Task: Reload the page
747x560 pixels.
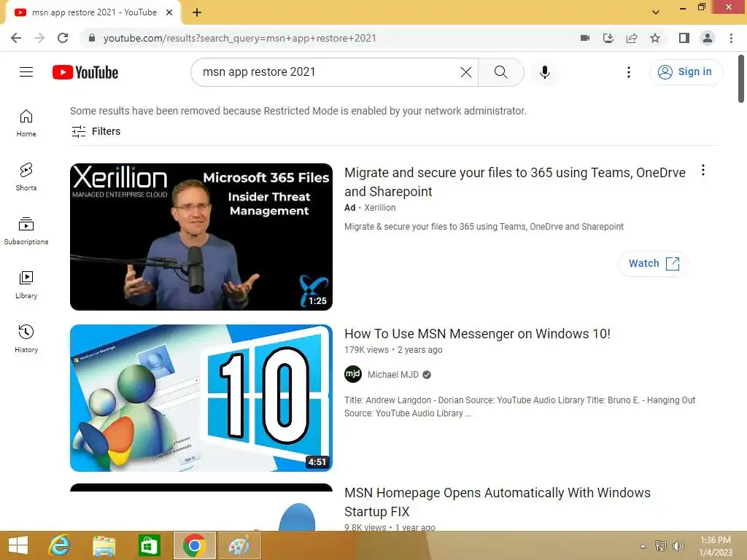Action: [63, 38]
